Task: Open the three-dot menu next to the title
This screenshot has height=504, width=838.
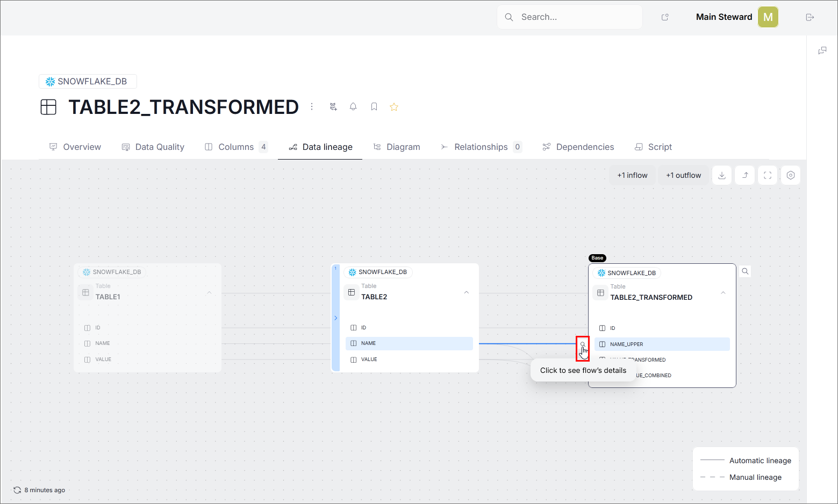Action: [312, 106]
